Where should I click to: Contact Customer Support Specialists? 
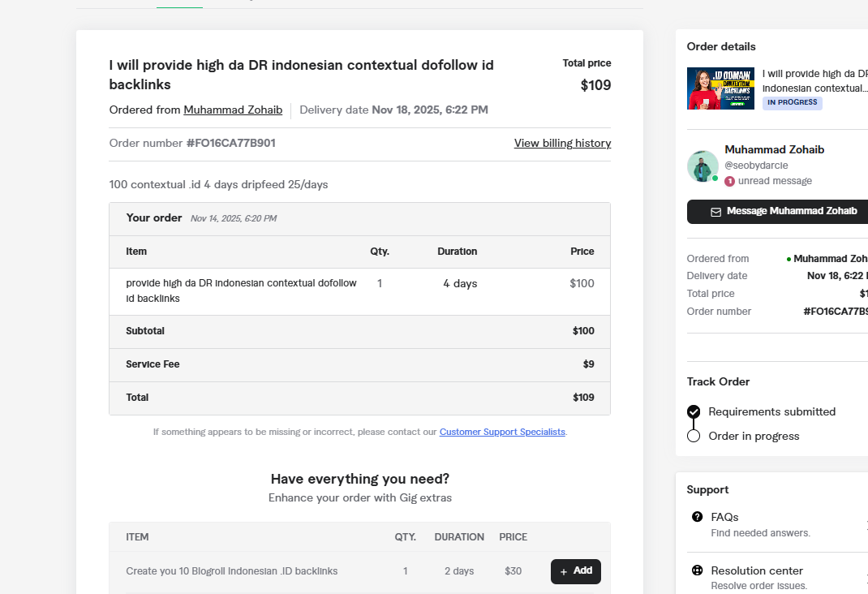(502, 432)
